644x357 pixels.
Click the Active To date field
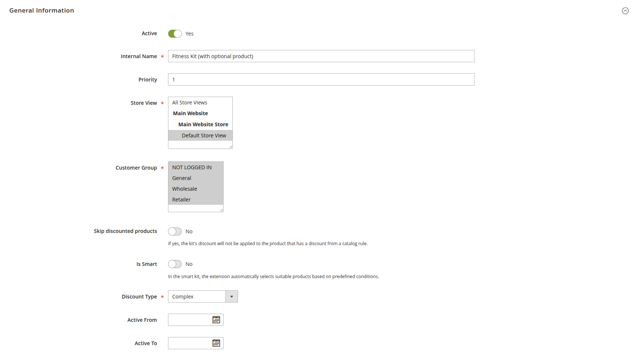coord(189,343)
